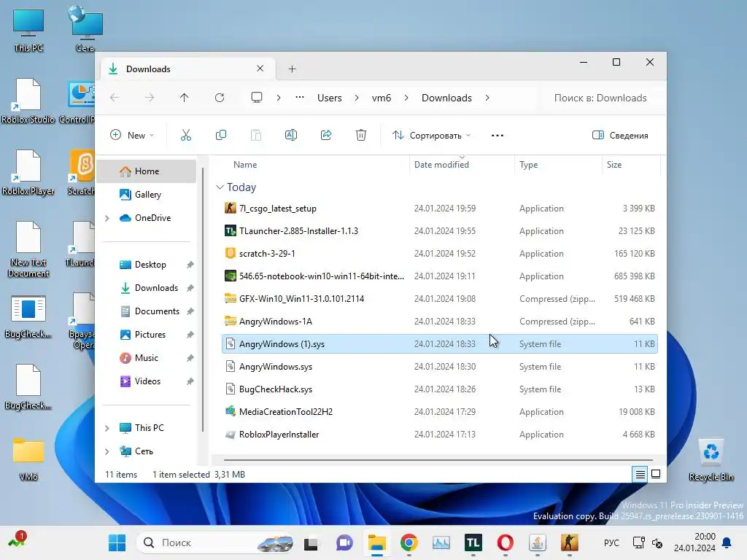
Task: Click the back navigation arrow
Action: (x=115, y=98)
